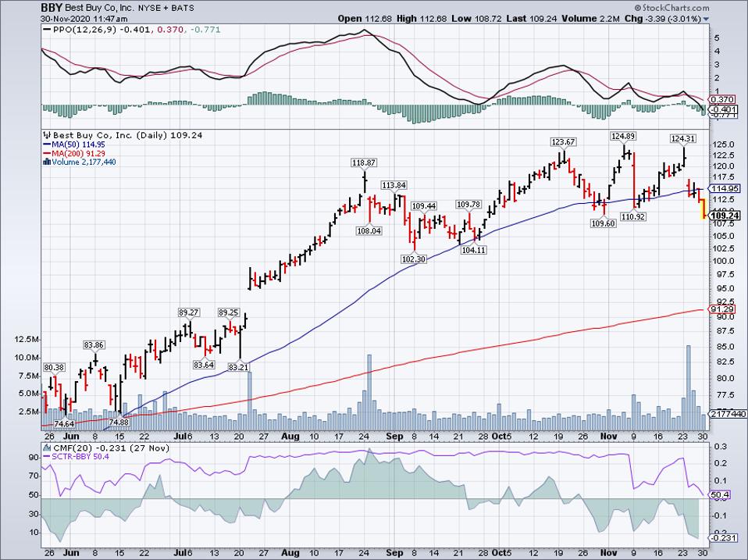Screen dimensions: 748x560
Task: Click the volume histogram icon in legend
Action: click(x=47, y=162)
